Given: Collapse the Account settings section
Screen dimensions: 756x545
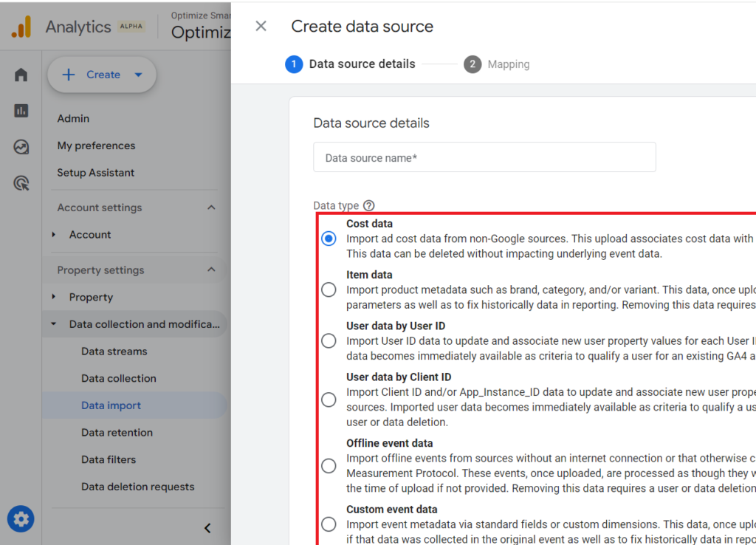Looking at the screenshot, I should point(211,208).
